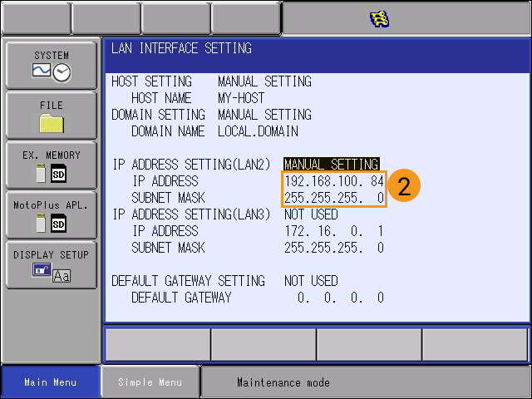Image resolution: width=532 pixels, height=399 pixels.
Task: Open the DISPLAY SETUP menu
Action: click(x=52, y=265)
